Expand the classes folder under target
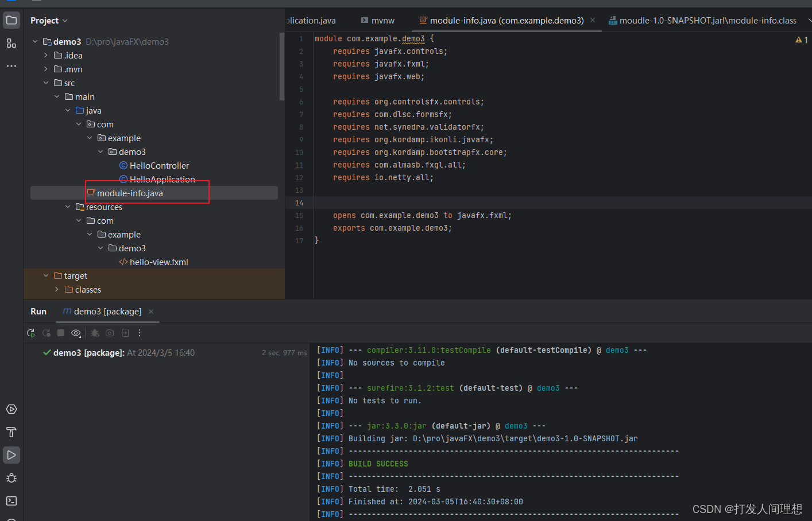Viewport: 812px width, 521px height. [x=56, y=289]
